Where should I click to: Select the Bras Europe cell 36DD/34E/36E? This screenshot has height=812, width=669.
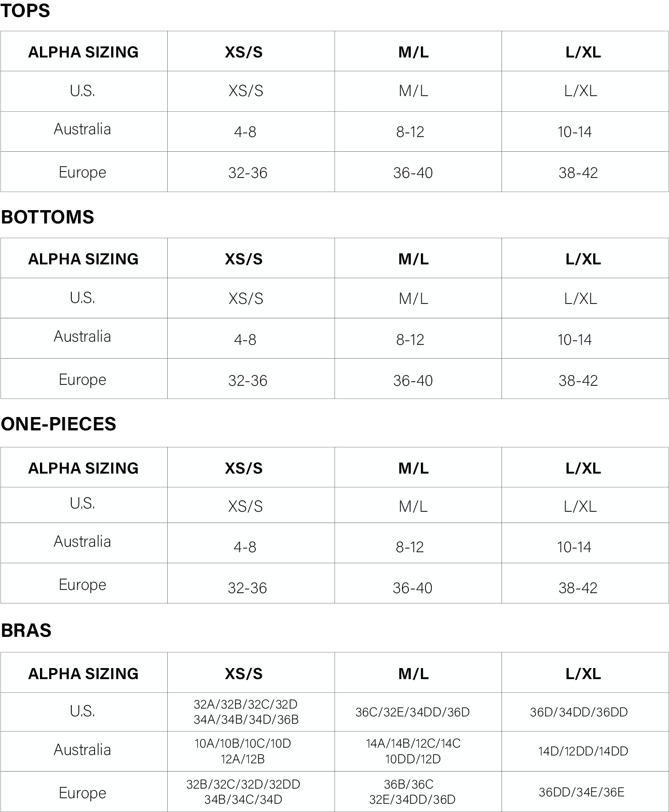point(581,792)
